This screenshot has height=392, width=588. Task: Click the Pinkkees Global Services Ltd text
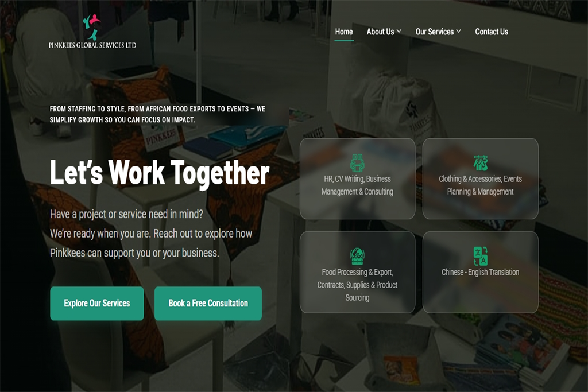click(92, 45)
